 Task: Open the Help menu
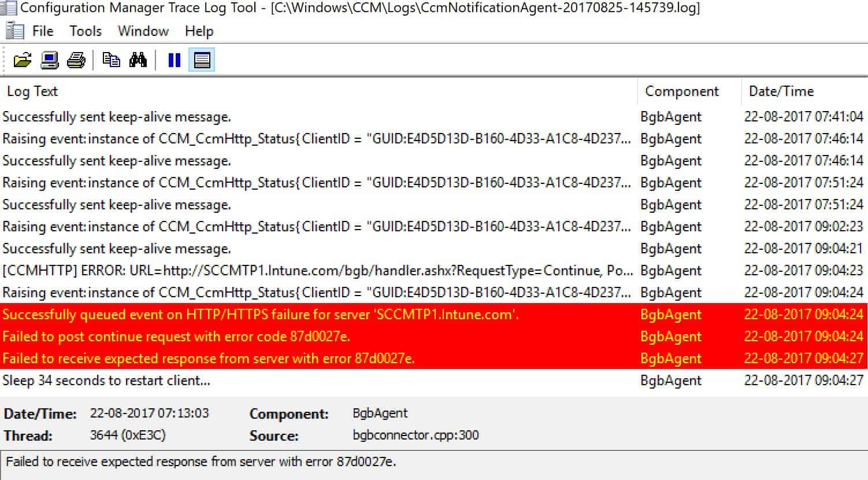[199, 31]
